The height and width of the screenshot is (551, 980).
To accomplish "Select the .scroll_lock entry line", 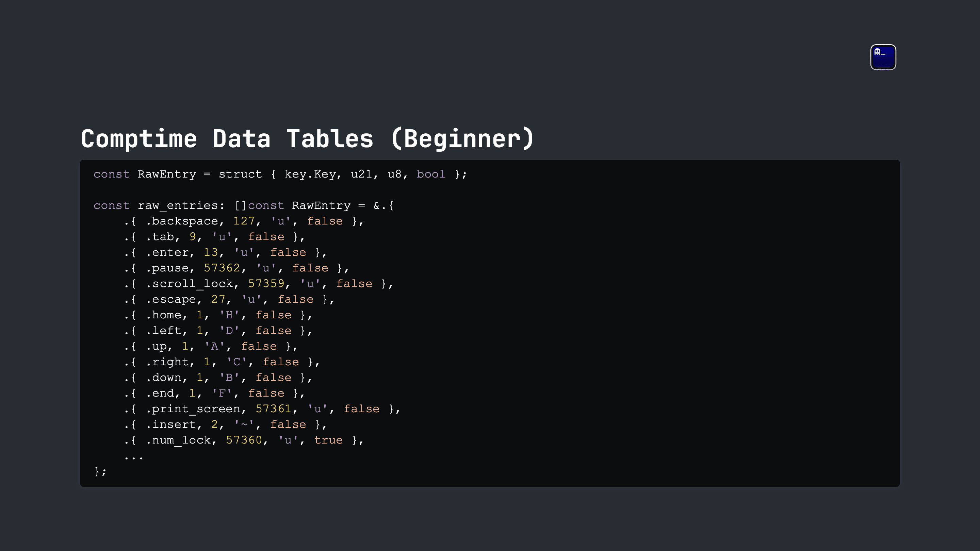I will click(x=258, y=284).
